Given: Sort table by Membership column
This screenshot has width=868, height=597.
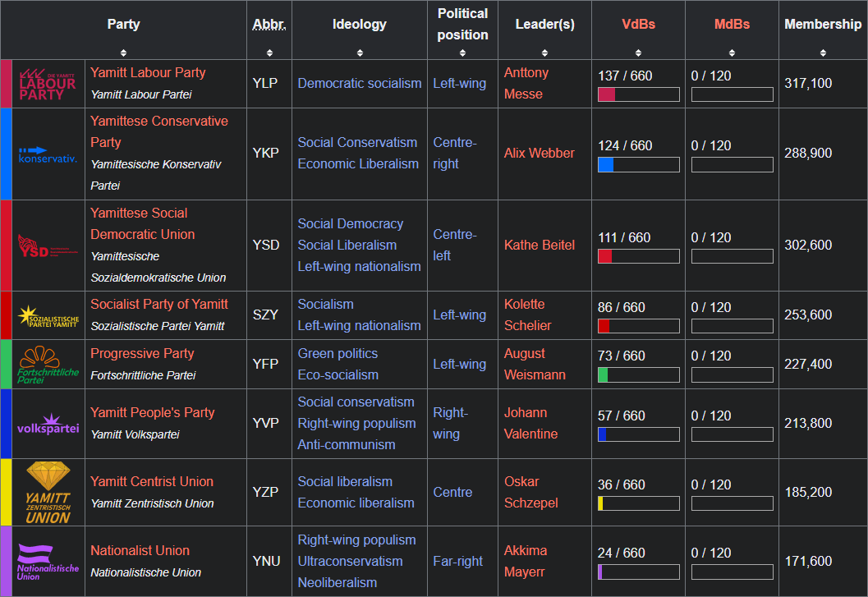Looking at the screenshot, I should tap(823, 53).
